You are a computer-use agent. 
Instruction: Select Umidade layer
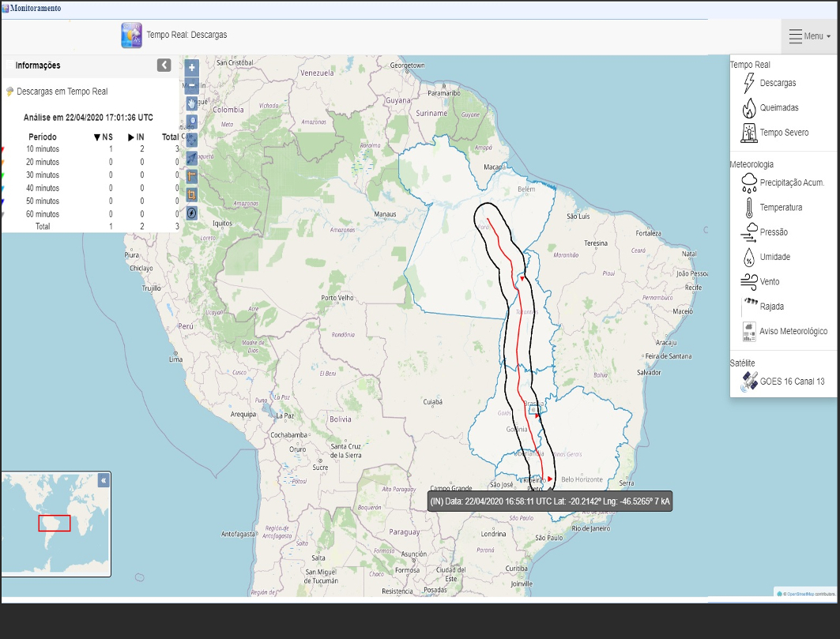[774, 257]
